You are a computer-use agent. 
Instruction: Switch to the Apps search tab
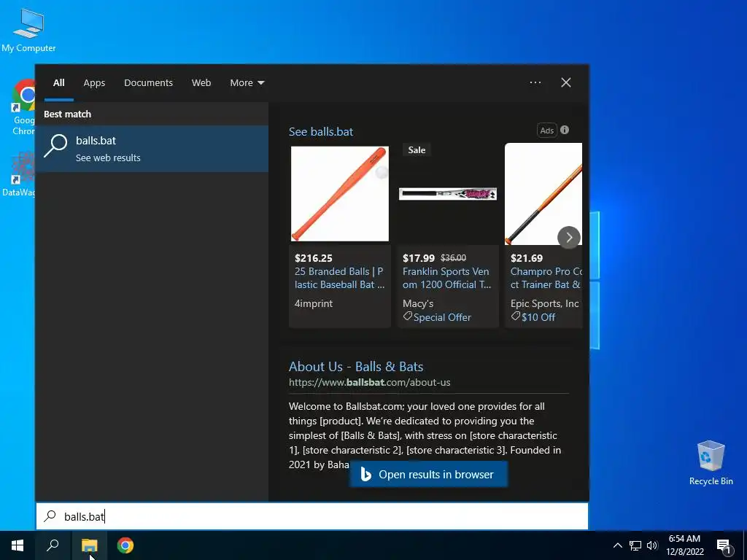tap(94, 83)
